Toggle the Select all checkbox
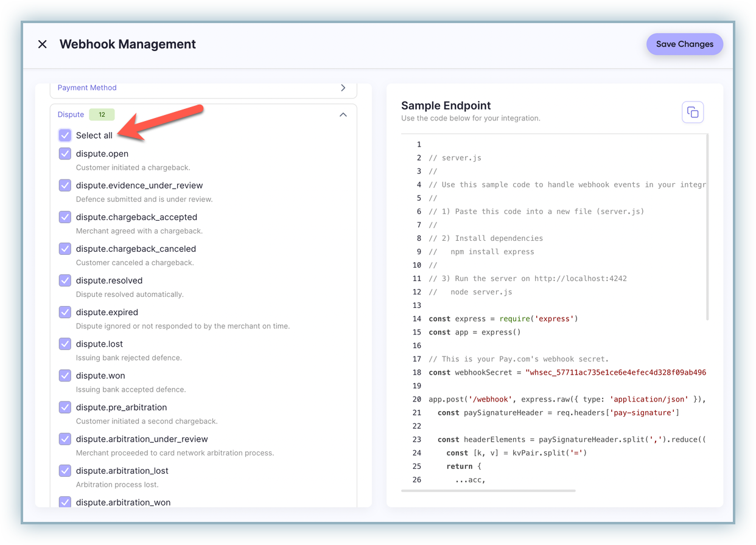 pos(65,135)
